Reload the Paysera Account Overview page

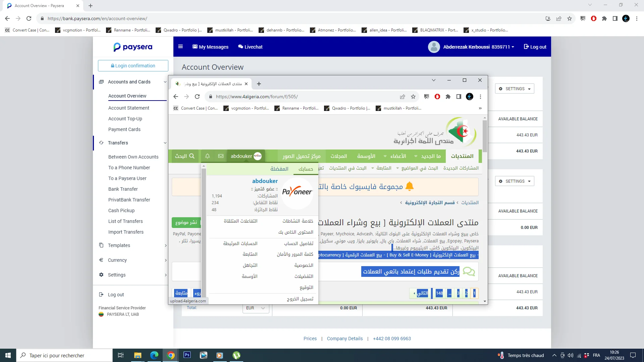pos(29,18)
